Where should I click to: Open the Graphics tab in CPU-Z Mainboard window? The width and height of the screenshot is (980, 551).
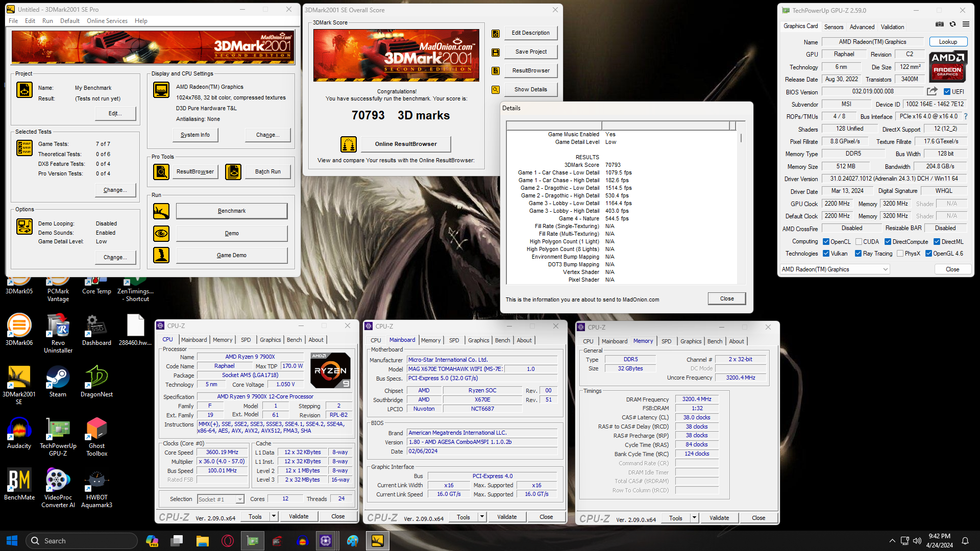pyautogui.click(x=478, y=340)
